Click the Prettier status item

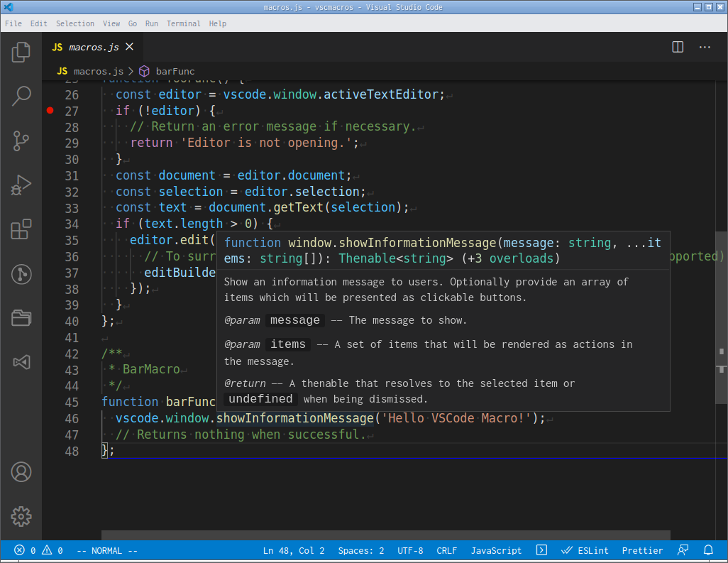coord(642,550)
